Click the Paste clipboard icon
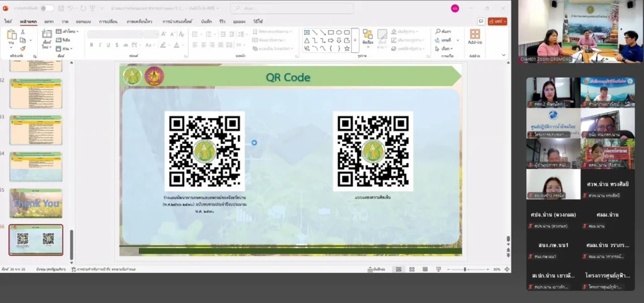Screen dimensions: 644x303 pos(11,35)
